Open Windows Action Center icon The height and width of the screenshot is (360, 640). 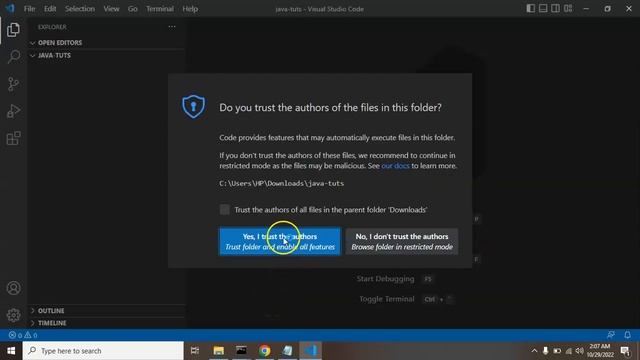point(625,351)
